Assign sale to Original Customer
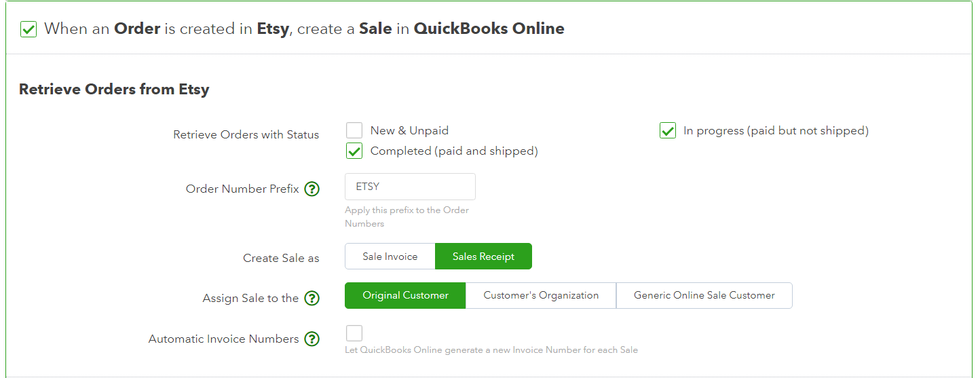980x378 pixels. point(405,295)
